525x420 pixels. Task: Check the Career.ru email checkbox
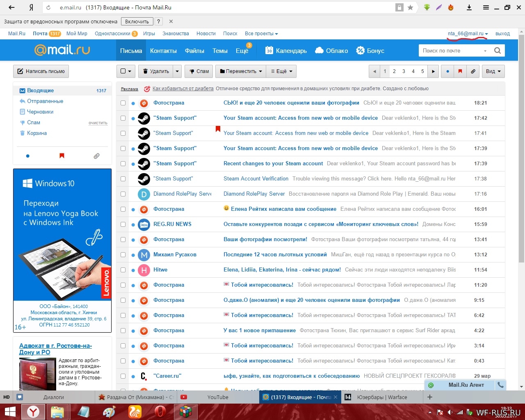(x=123, y=376)
